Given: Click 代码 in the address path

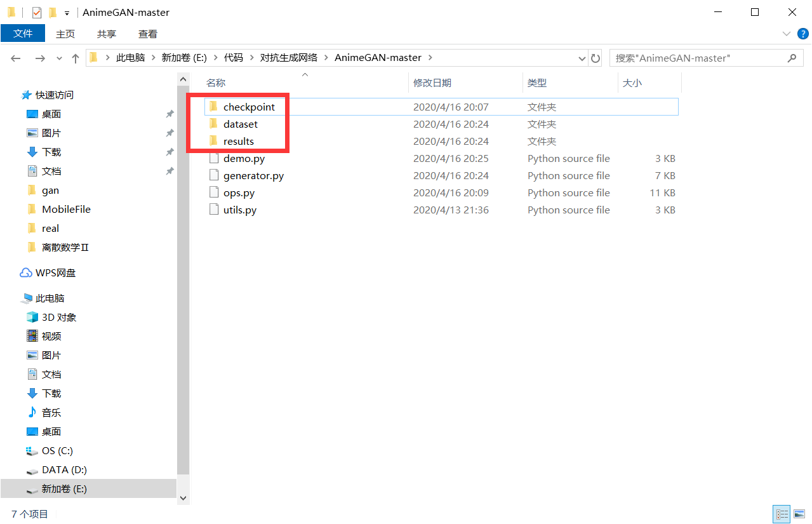Looking at the screenshot, I should [x=234, y=57].
